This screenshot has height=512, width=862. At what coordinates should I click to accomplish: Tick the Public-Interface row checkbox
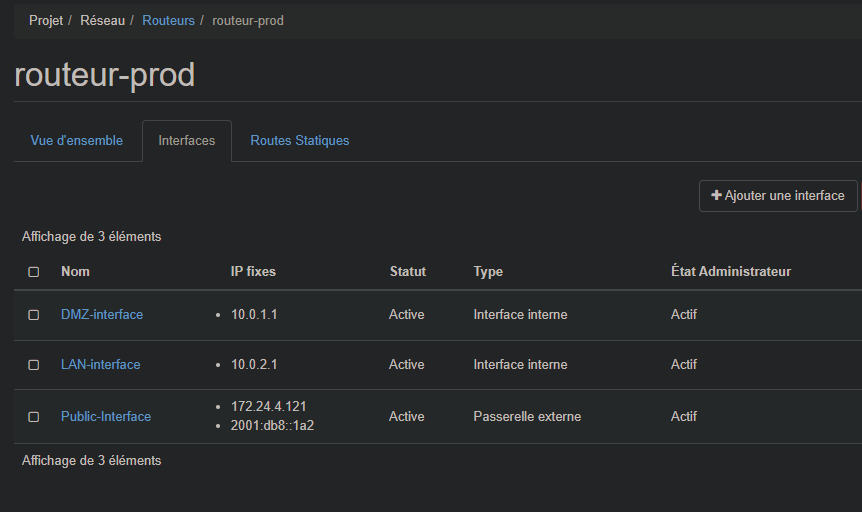[34, 417]
